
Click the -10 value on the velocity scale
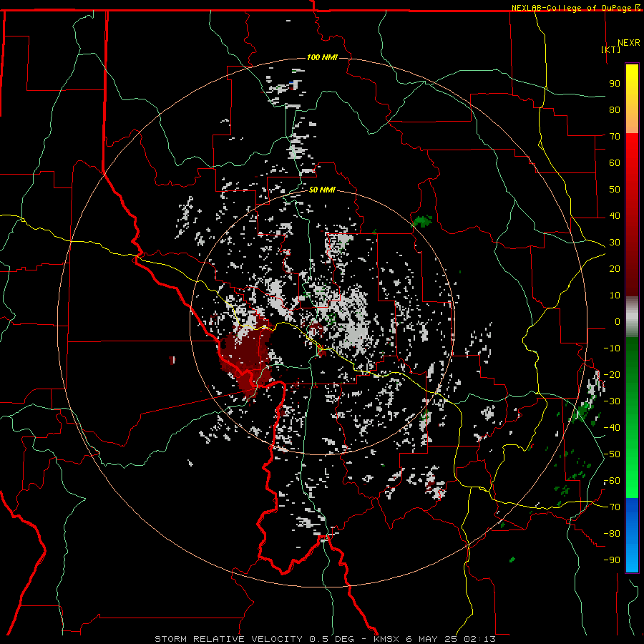coord(612,348)
